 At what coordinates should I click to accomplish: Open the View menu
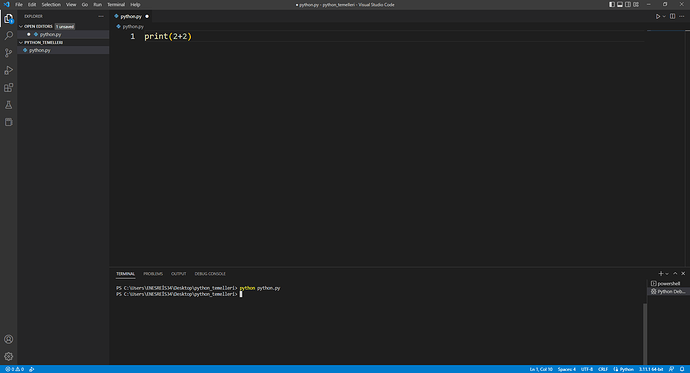pyautogui.click(x=71, y=4)
